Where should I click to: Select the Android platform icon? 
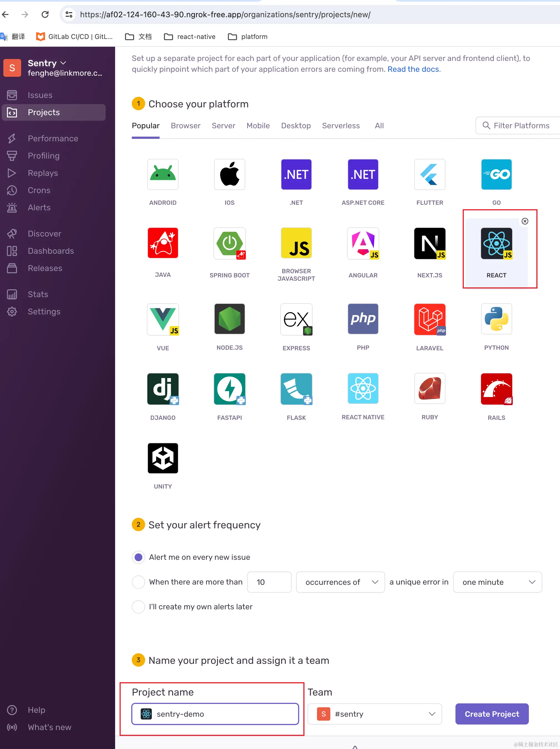[x=163, y=174]
